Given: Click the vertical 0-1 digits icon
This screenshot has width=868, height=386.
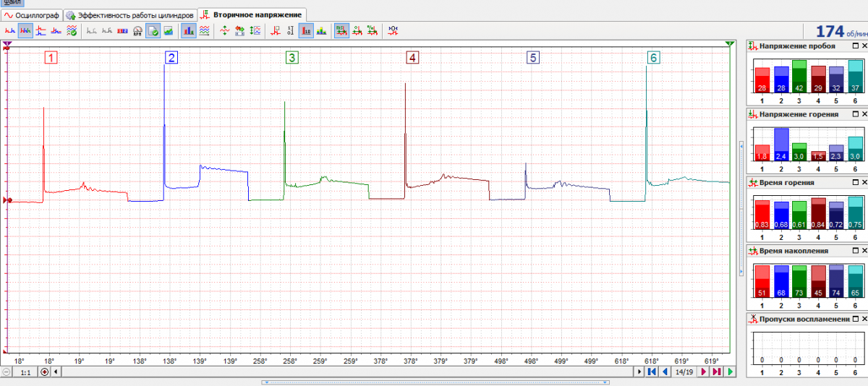Looking at the screenshot, I should point(290,30).
